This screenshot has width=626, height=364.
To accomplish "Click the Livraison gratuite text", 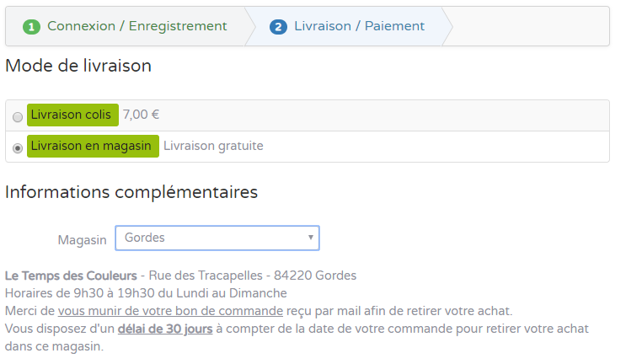I will (213, 146).
